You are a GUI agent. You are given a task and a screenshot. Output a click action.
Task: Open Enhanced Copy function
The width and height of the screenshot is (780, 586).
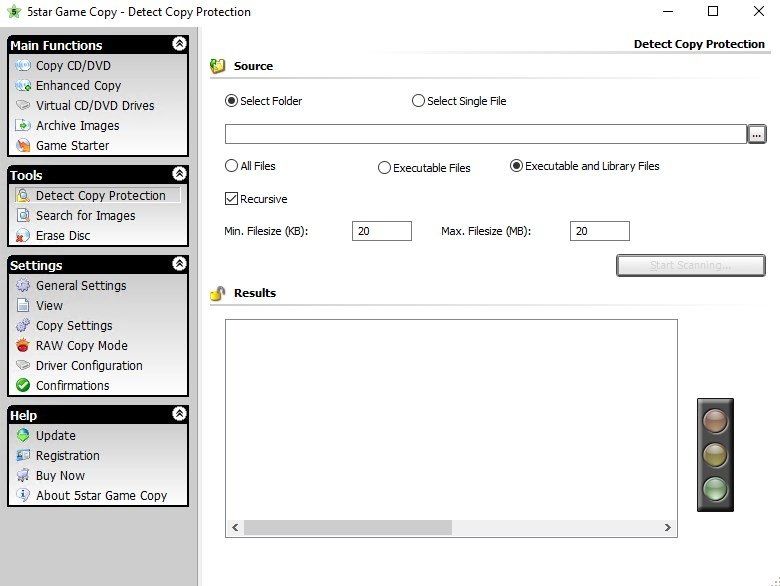78,86
